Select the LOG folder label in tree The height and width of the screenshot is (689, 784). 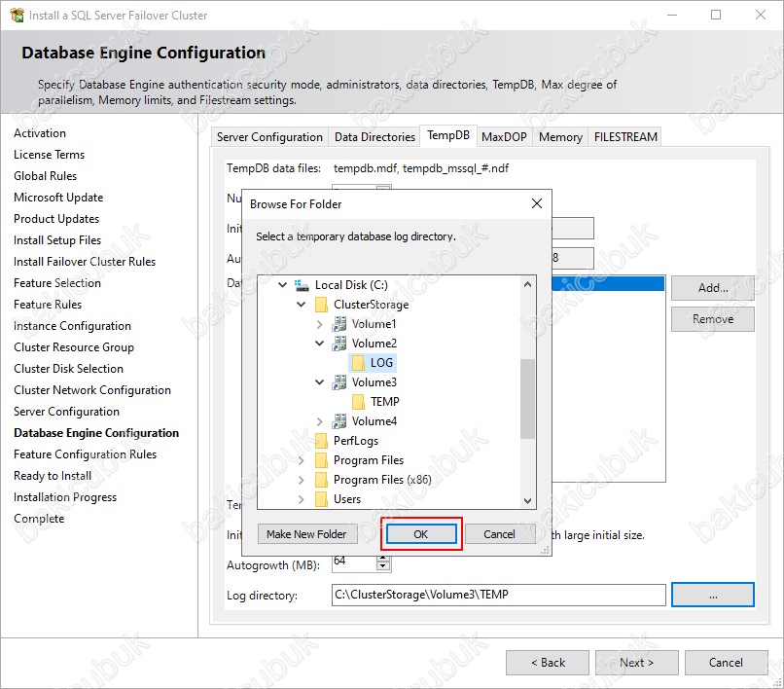tap(381, 363)
